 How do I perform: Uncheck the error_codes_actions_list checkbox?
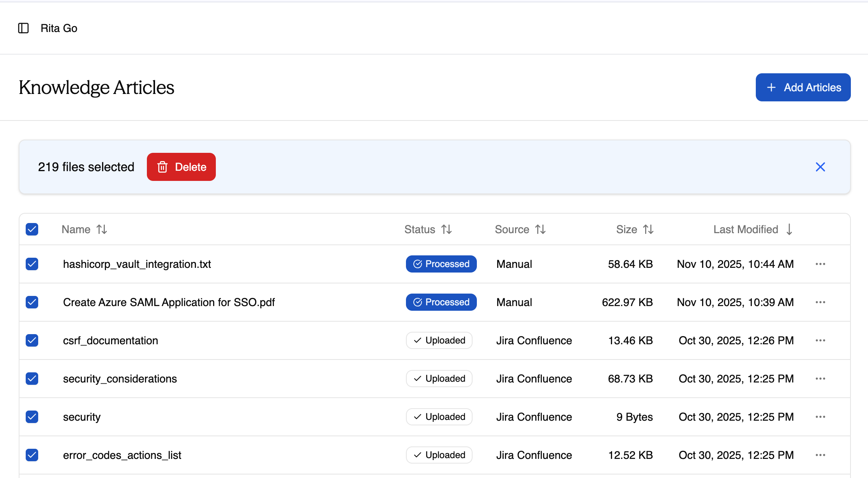32,455
